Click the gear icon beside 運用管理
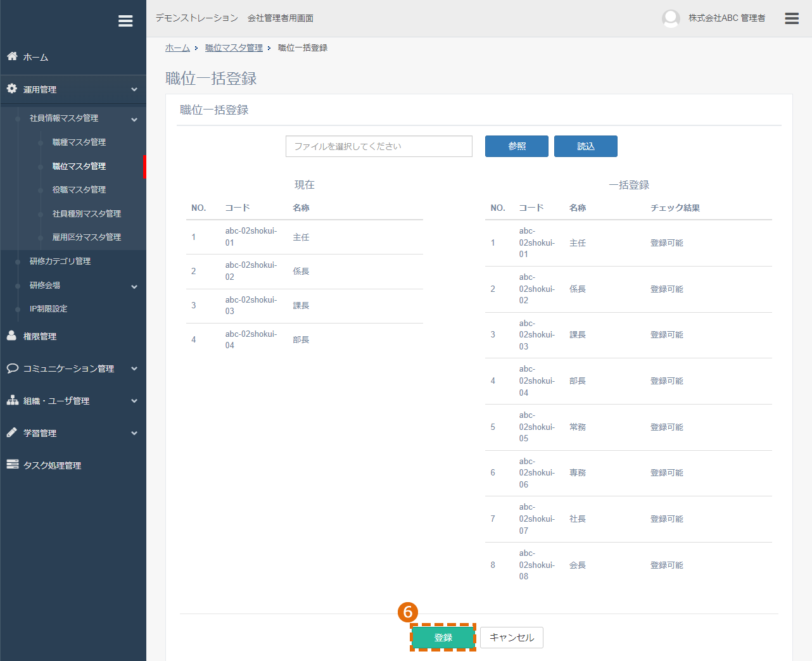This screenshot has width=812, height=661. coord(12,89)
